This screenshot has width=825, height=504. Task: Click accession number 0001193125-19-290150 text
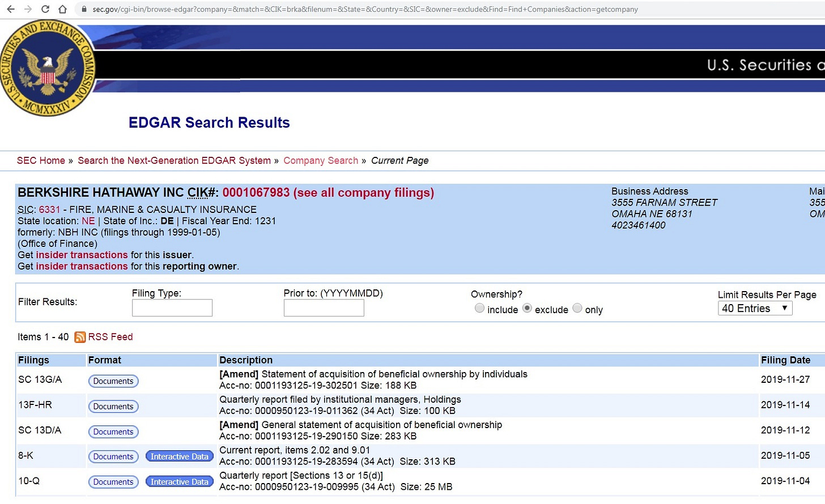(x=306, y=437)
